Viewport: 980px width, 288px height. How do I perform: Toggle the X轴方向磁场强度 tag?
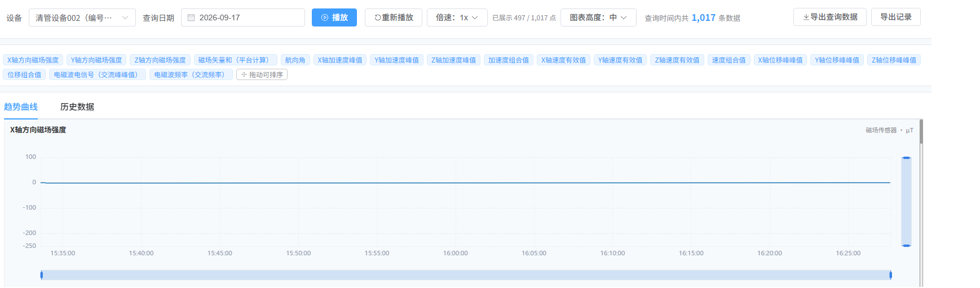tap(33, 60)
